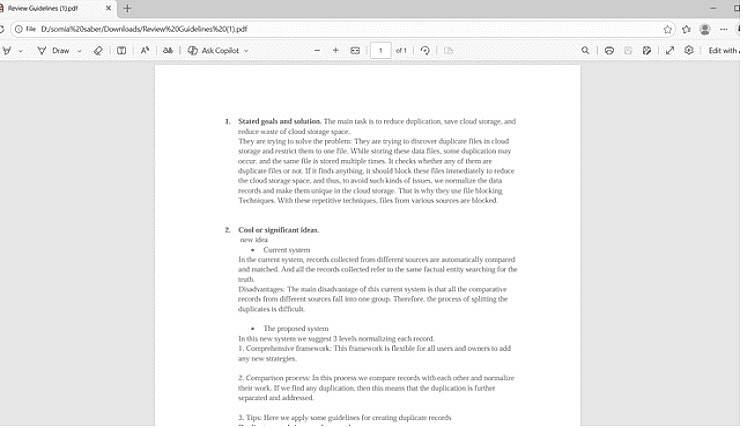
Task: Select the Highlight tool icon
Action: 6,50
